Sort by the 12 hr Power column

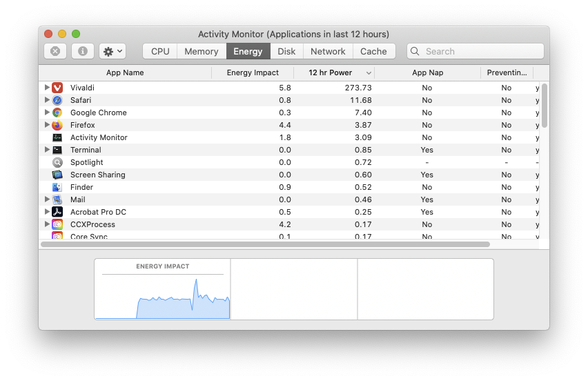(x=331, y=72)
